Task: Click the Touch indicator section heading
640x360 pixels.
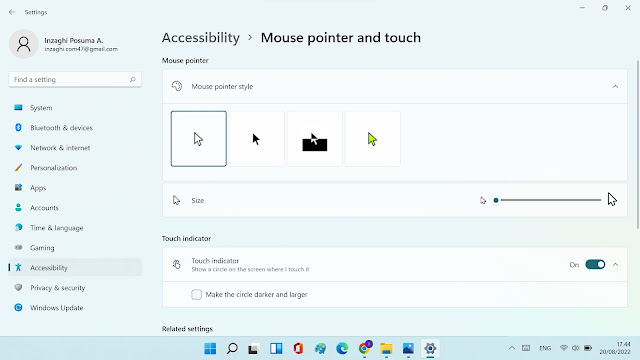Action: pyautogui.click(x=186, y=238)
